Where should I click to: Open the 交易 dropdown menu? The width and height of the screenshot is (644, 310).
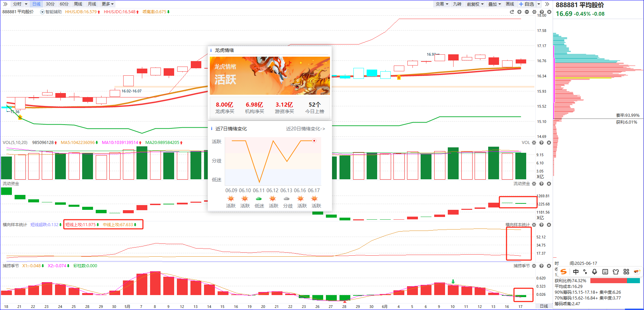(442, 4)
